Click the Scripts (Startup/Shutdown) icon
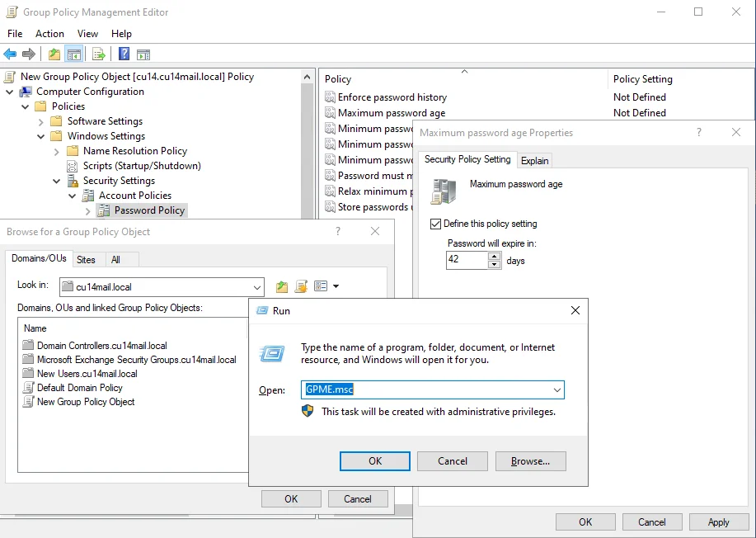This screenshot has height=538, width=756. tap(73, 166)
